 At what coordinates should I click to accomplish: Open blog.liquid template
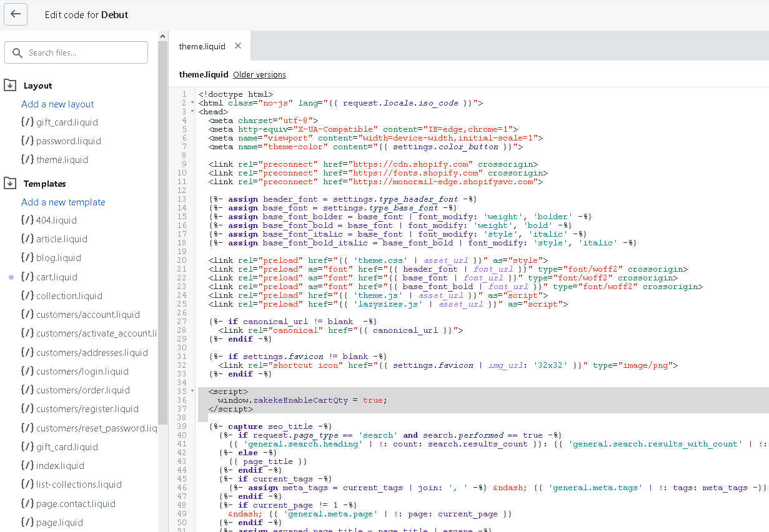(59, 258)
